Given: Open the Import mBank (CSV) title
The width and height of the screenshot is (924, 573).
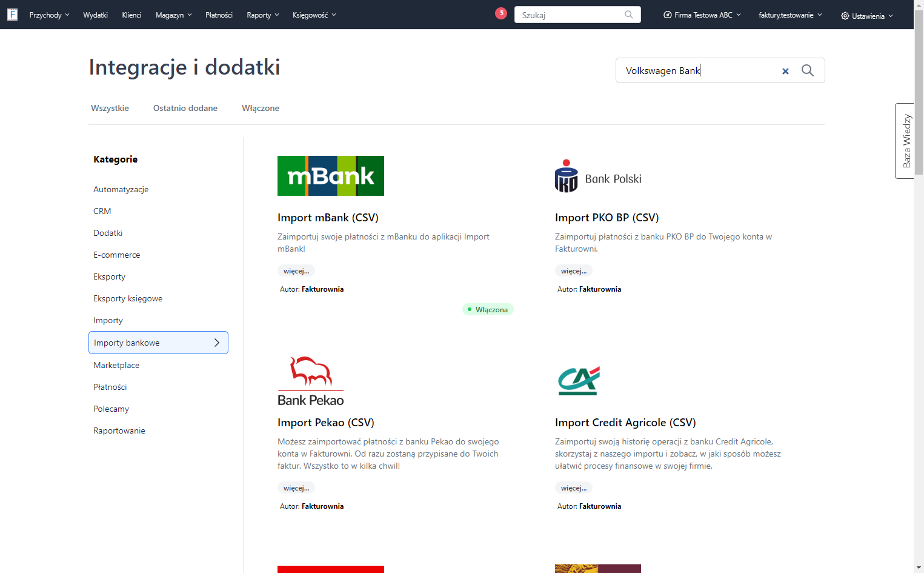Looking at the screenshot, I should point(328,218).
